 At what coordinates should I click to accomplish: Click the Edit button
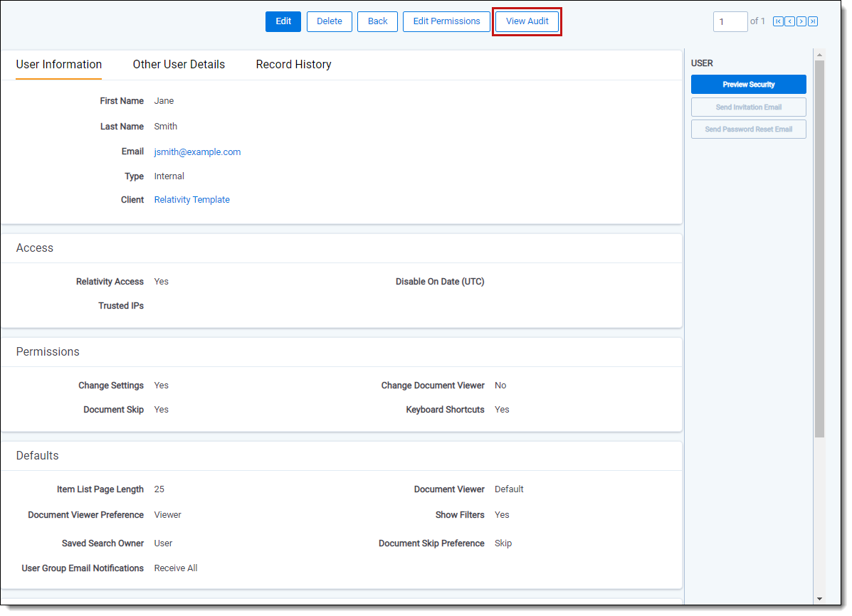pyautogui.click(x=283, y=21)
